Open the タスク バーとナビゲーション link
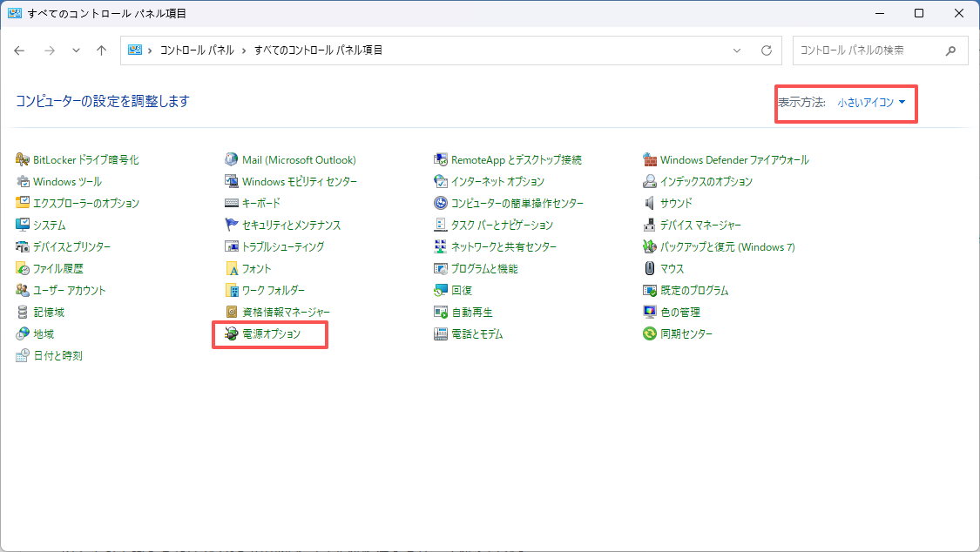 [x=502, y=225]
